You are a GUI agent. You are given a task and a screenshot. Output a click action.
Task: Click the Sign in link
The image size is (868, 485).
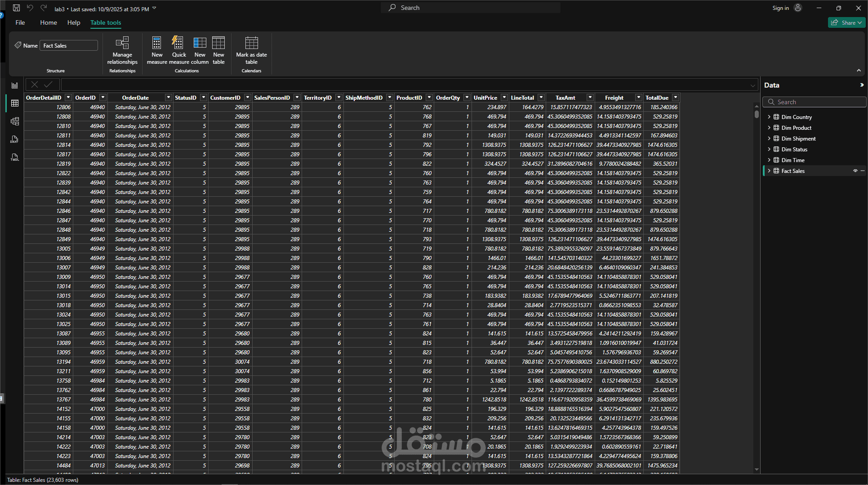(x=780, y=8)
